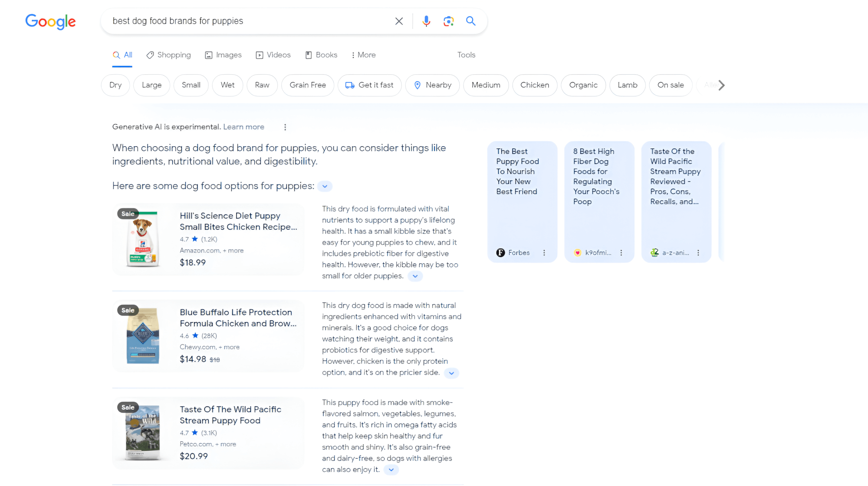Click Petco.com + more sellers text

(x=208, y=444)
